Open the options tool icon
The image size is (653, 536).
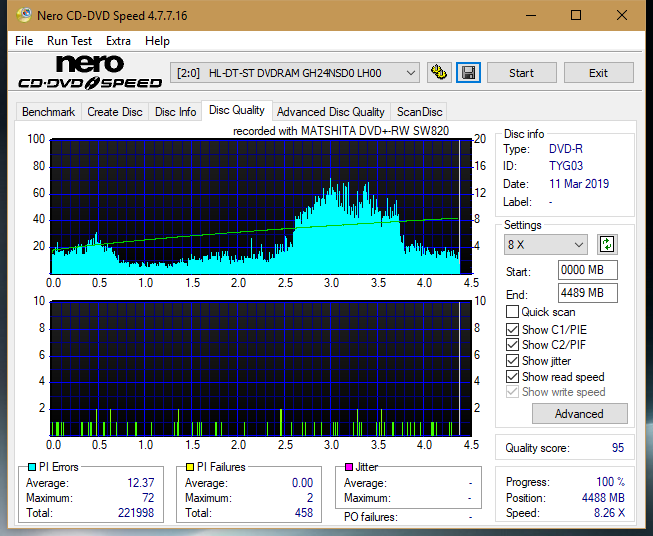click(x=439, y=73)
